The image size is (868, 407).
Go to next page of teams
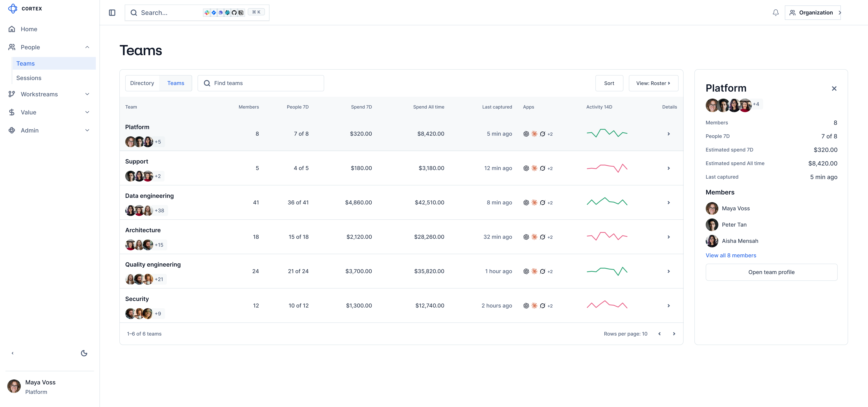pyautogui.click(x=674, y=334)
